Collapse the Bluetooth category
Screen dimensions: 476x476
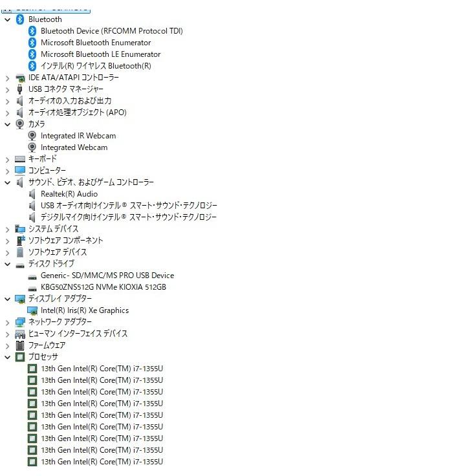(8, 20)
